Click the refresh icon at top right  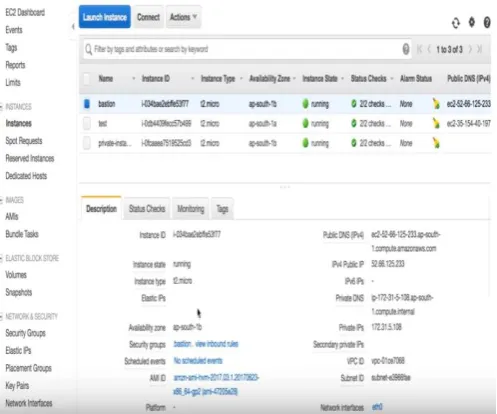coord(456,23)
